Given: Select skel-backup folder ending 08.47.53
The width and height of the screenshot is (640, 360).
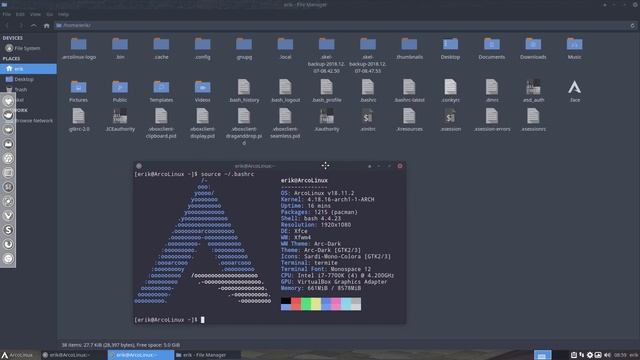Looking at the screenshot, I should [368, 56].
